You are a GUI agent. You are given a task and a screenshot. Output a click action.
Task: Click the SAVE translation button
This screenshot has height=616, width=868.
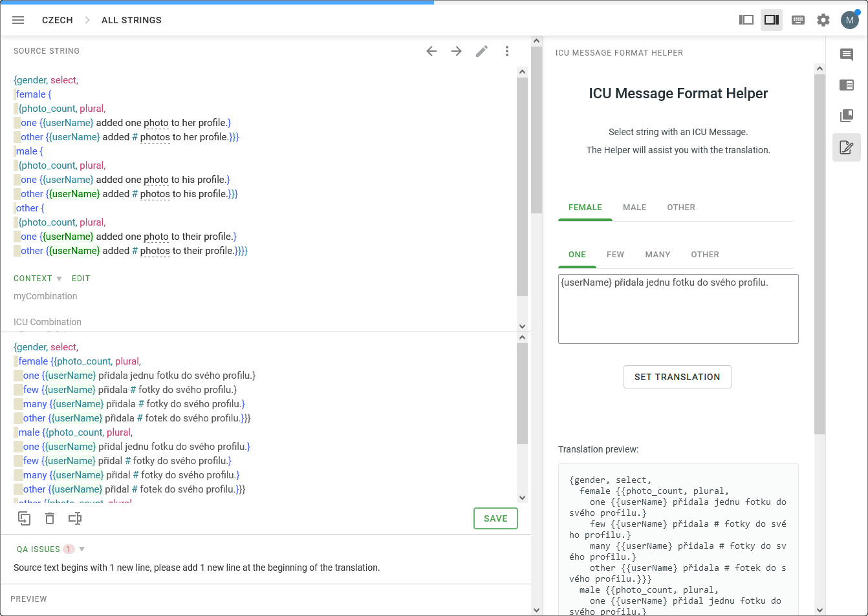coord(495,518)
